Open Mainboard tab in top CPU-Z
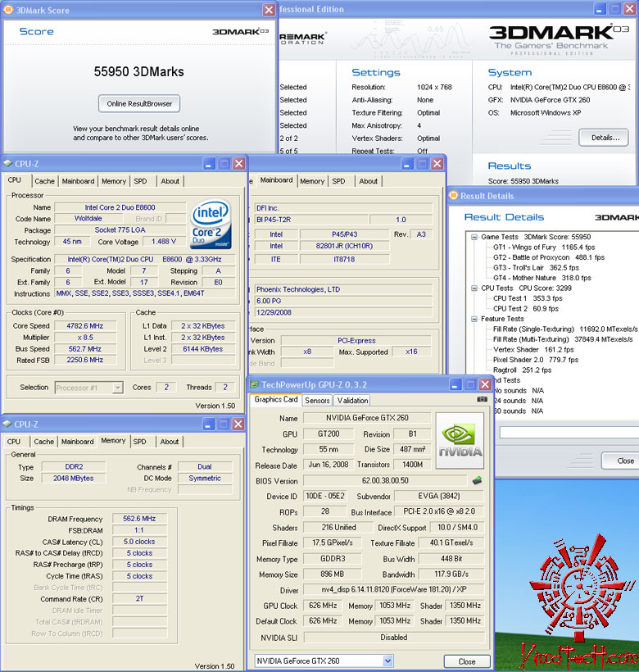This screenshot has width=639, height=672. [x=78, y=181]
